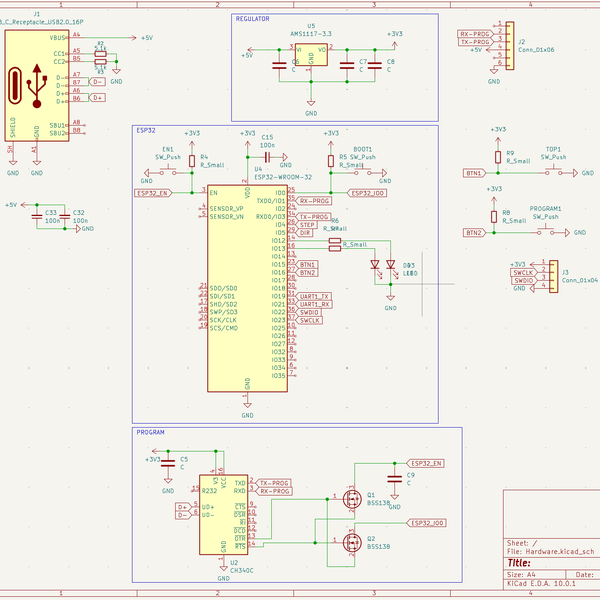This screenshot has height=600, width=600.
Task: Click the PROGRAM block title text
Action: (150, 432)
